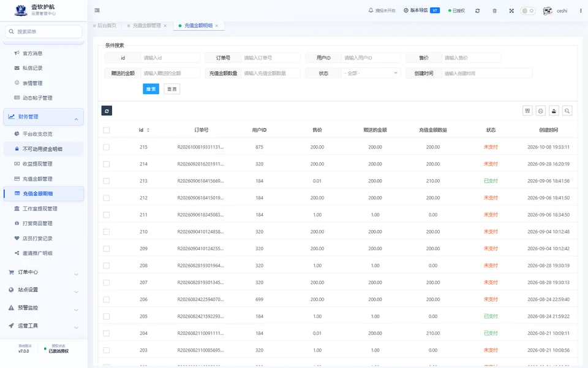The width and height of the screenshot is (588, 368).
Task: Sort the table by the id column arrows
Action: coord(148,130)
